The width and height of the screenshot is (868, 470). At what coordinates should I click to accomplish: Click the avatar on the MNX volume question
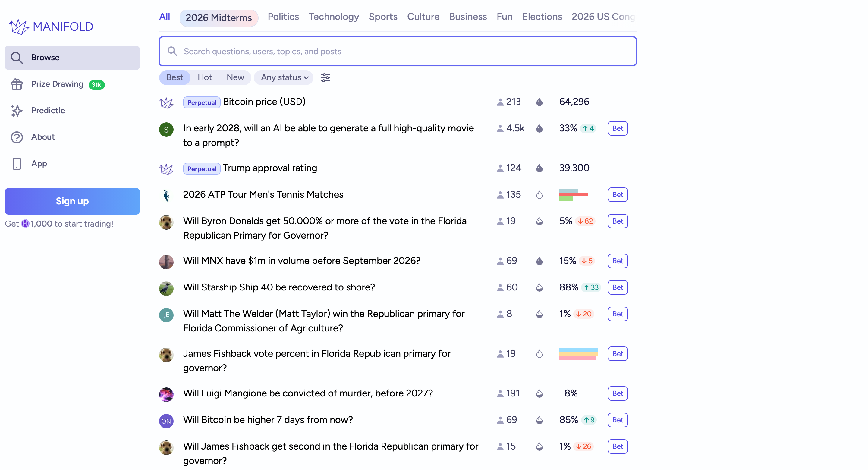tap(166, 262)
